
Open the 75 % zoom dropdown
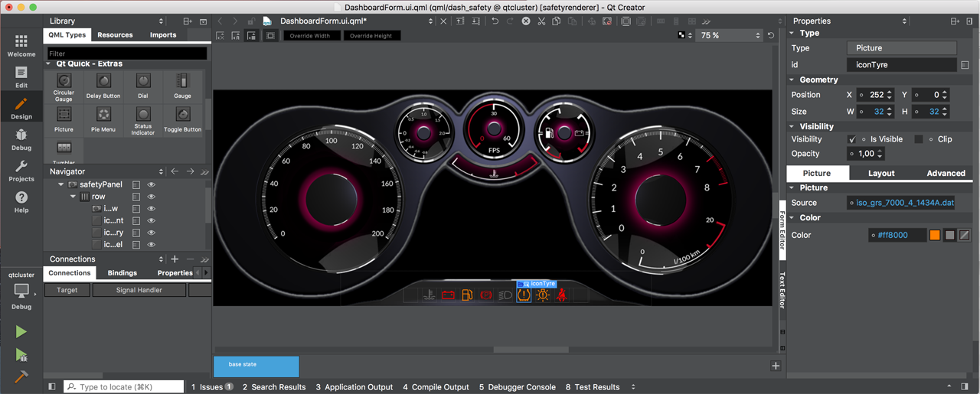(x=730, y=35)
